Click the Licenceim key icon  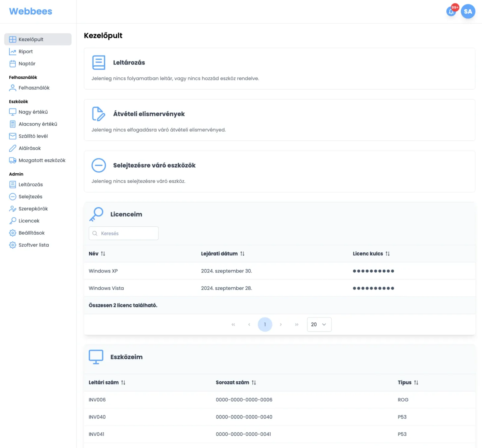96,214
